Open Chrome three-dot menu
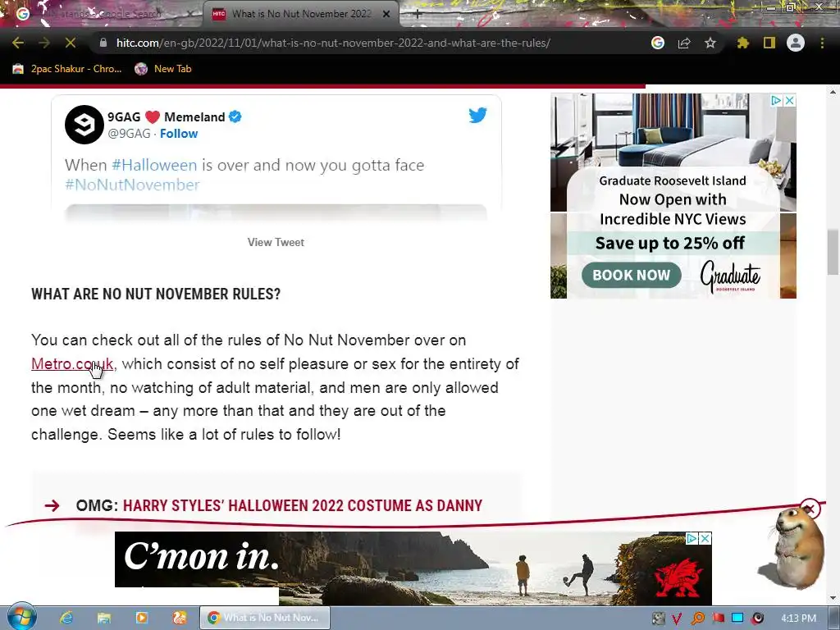This screenshot has width=840, height=630. [822, 43]
